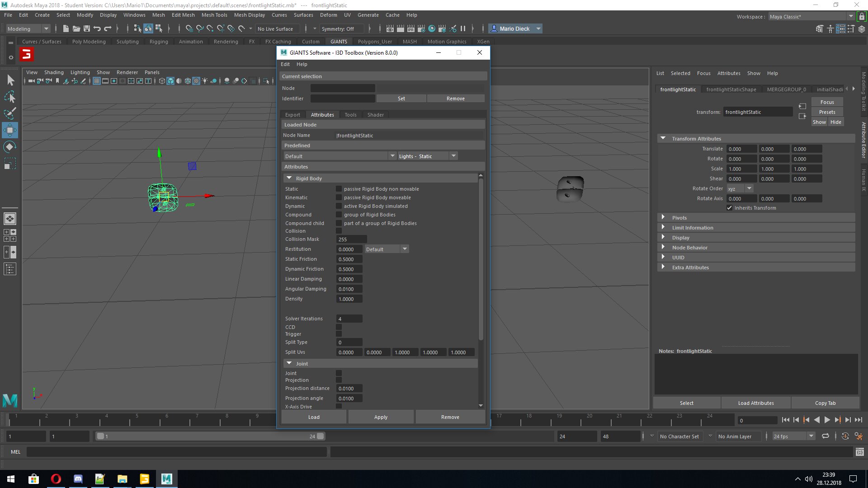The height and width of the screenshot is (488, 868).
Task: Tick the Kinematic rigid body checkbox
Action: click(339, 197)
